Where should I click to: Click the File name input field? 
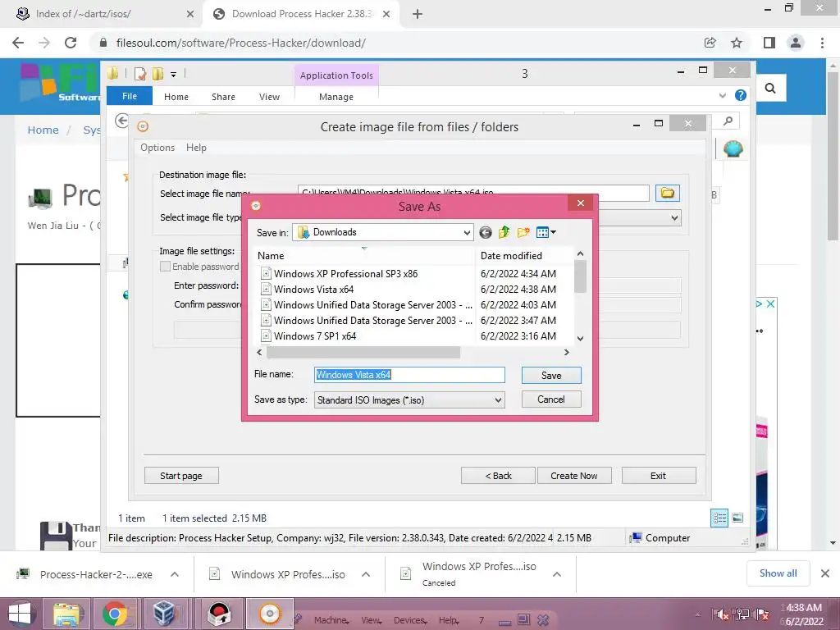pos(409,375)
